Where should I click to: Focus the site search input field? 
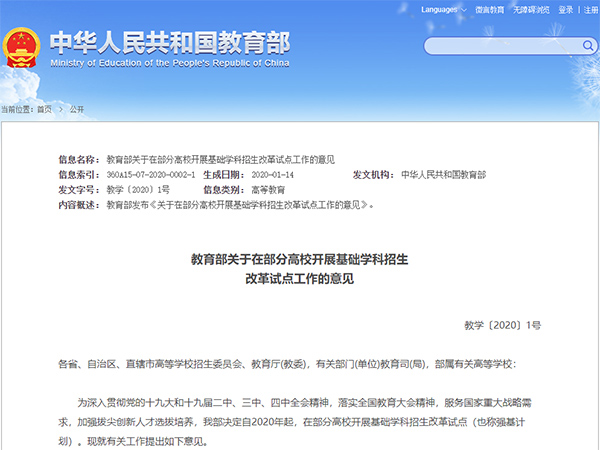pyautogui.click(x=500, y=46)
